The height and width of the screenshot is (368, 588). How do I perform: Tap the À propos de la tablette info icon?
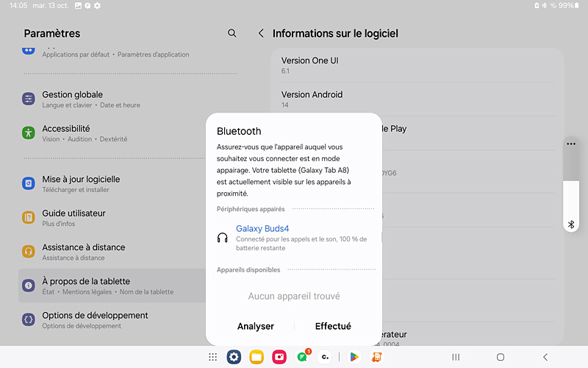tap(29, 286)
